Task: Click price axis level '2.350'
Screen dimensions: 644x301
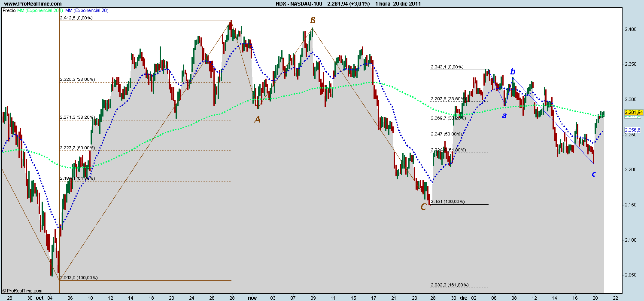Action: coord(631,64)
